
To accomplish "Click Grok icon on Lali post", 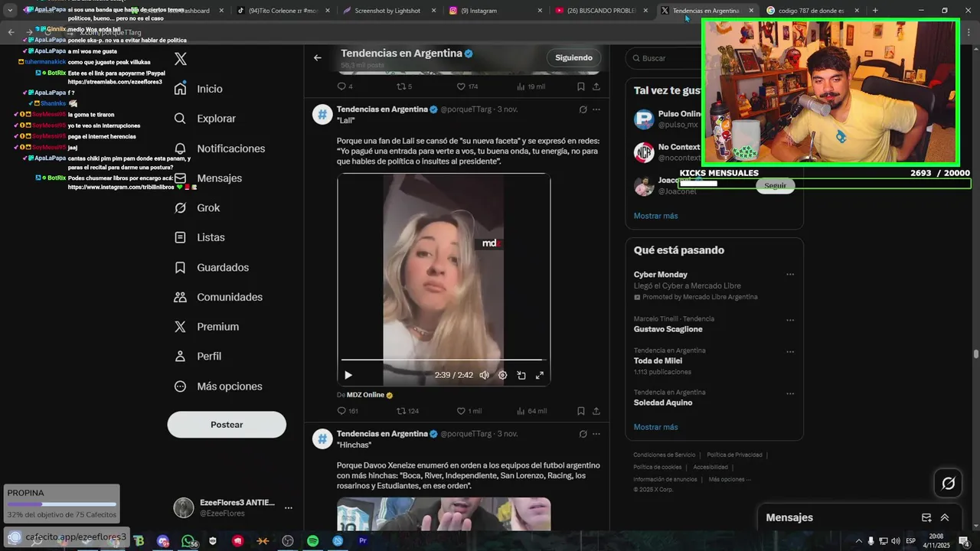I will click(x=583, y=109).
